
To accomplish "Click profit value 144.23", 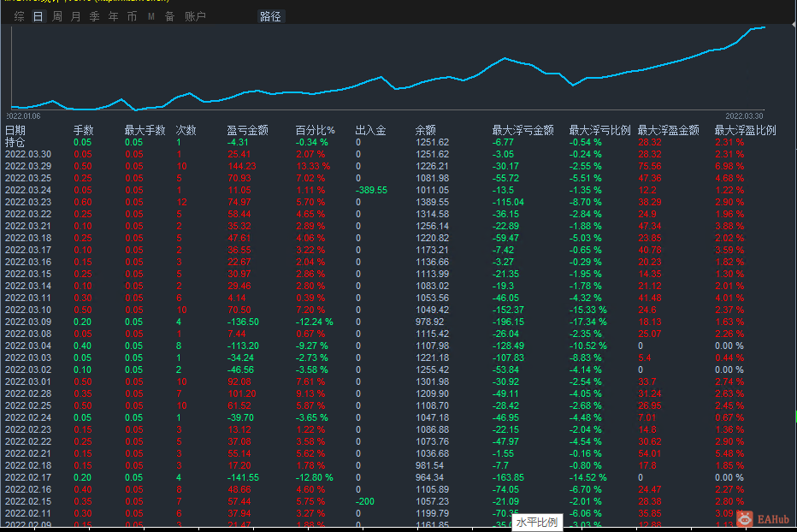I will [x=242, y=166].
